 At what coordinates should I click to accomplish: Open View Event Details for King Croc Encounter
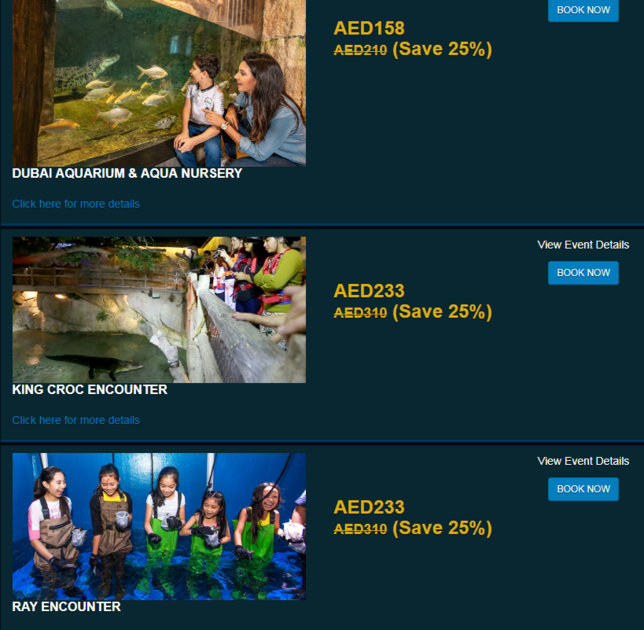583,245
